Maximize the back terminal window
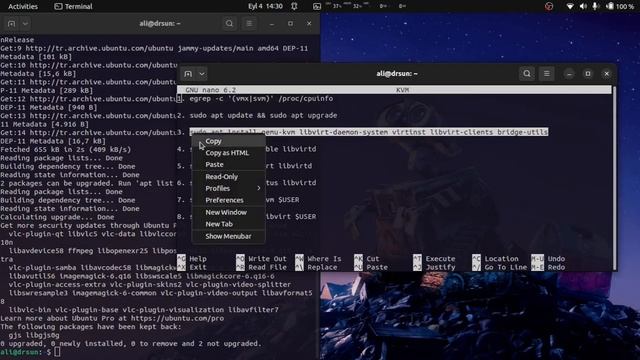 pyautogui.click(x=290, y=24)
